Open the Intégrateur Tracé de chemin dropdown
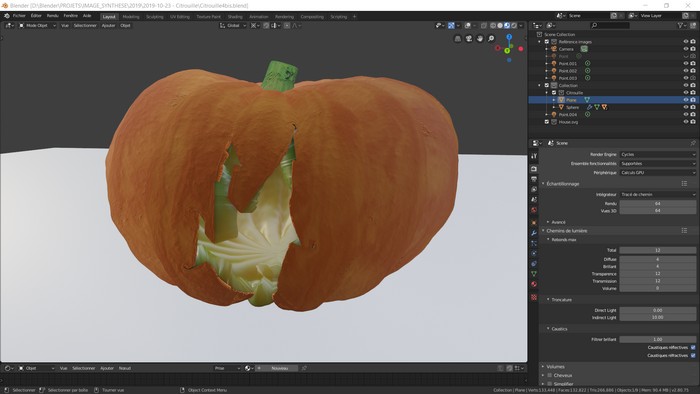This screenshot has height=394, width=700. pyautogui.click(x=657, y=195)
